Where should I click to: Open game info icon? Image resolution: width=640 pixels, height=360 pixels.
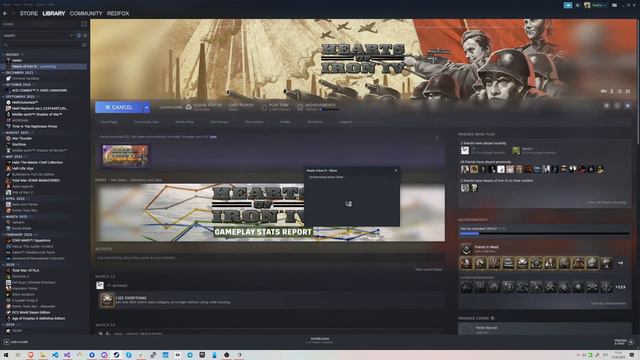[x=617, y=106]
